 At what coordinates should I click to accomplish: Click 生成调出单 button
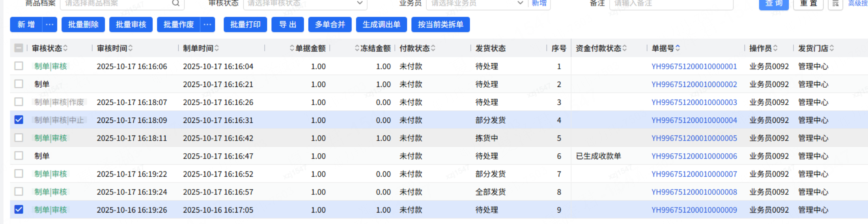click(381, 24)
